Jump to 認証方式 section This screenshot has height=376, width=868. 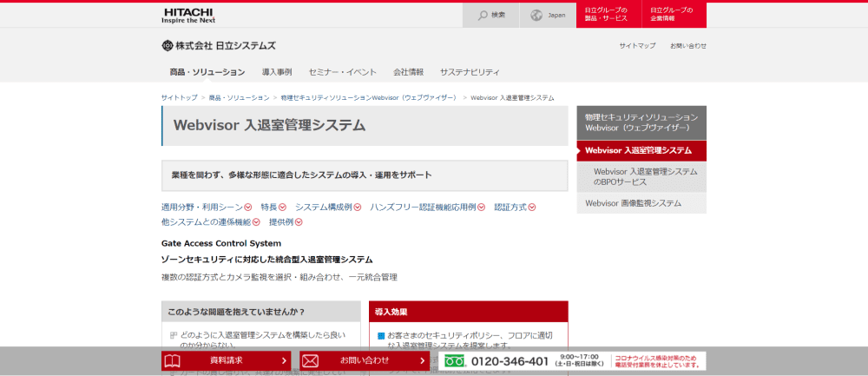510,208
